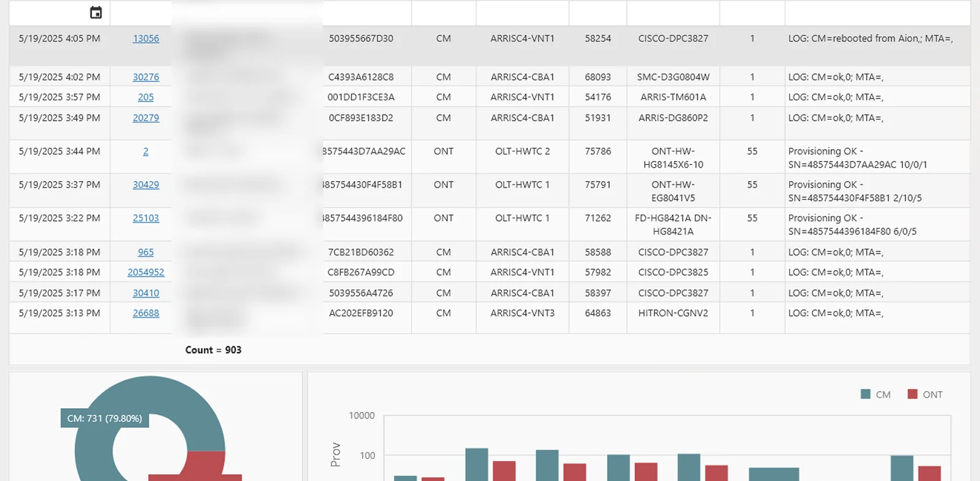Screen dimensions: 980x481
Task: Click the ARRIS-TM601A model cell
Action: coord(673,97)
